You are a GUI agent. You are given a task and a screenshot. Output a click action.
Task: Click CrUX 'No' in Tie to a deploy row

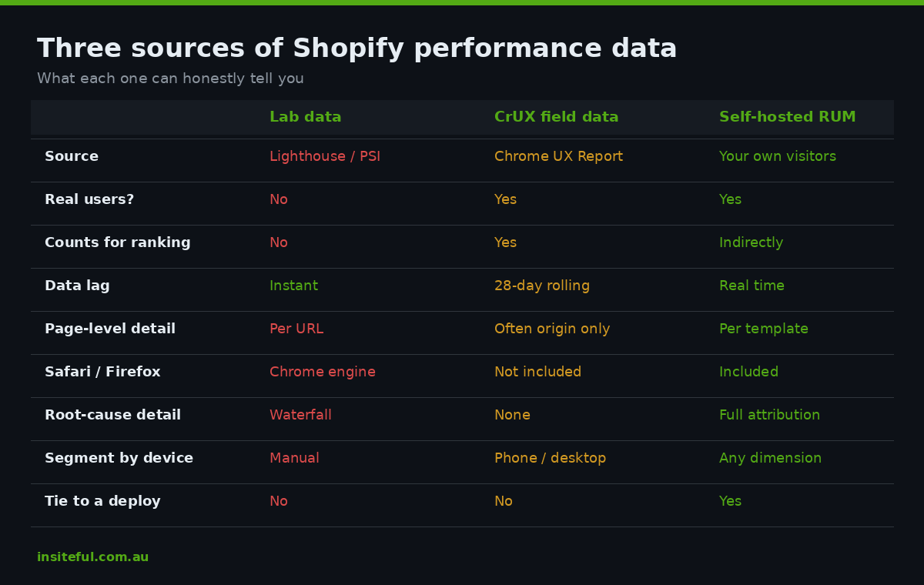tap(504, 502)
